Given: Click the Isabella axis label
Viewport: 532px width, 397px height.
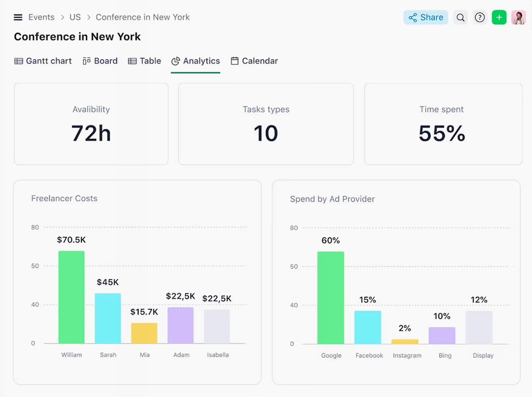Looking at the screenshot, I should (x=218, y=355).
